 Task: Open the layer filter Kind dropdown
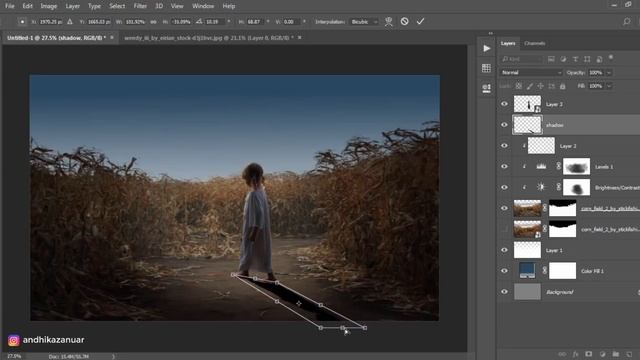522,59
